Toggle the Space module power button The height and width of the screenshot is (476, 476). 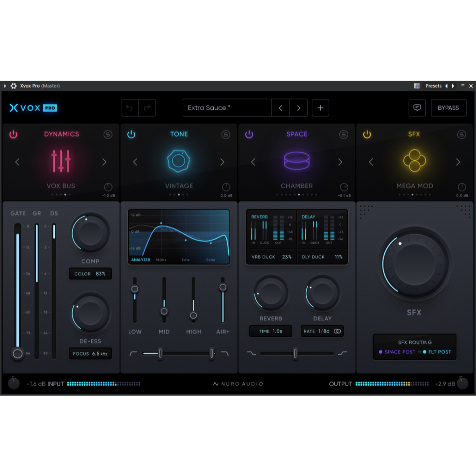pos(249,134)
